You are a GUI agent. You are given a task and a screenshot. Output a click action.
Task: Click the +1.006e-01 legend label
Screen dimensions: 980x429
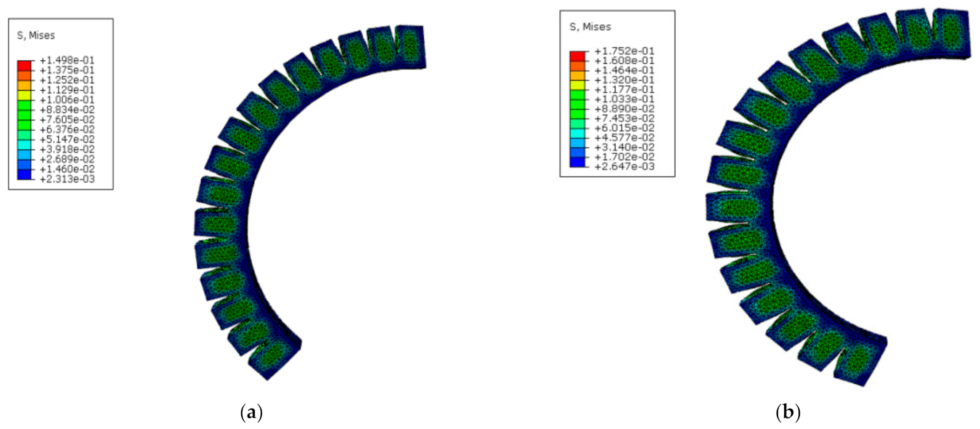pos(67,100)
